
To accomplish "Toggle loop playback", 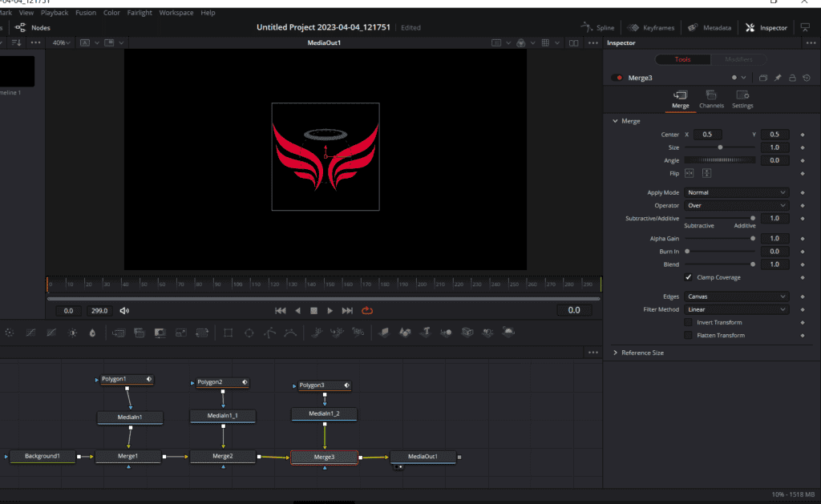I will tap(367, 311).
